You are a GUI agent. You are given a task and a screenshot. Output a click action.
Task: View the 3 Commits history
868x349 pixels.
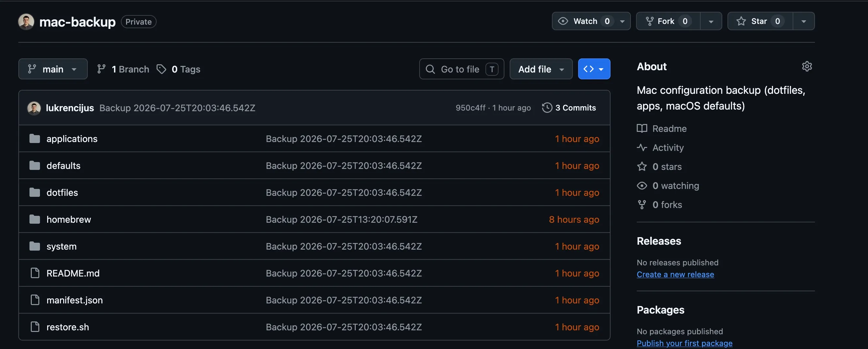[x=569, y=108]
